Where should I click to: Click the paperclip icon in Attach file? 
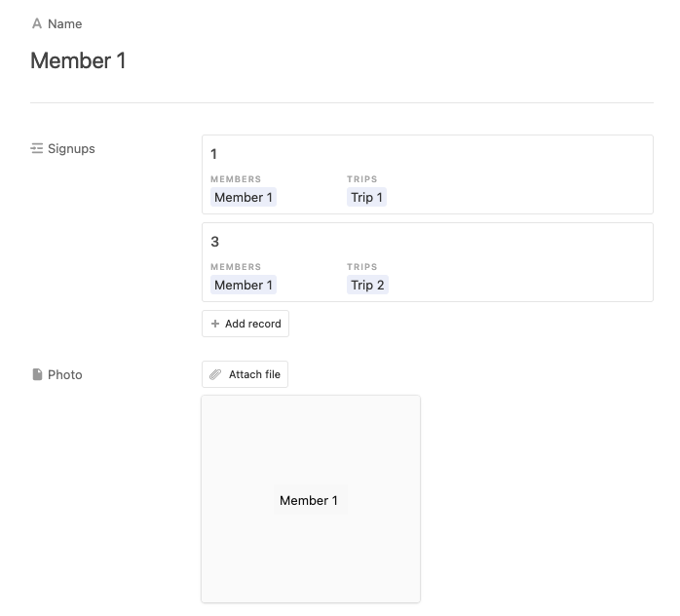215,374
